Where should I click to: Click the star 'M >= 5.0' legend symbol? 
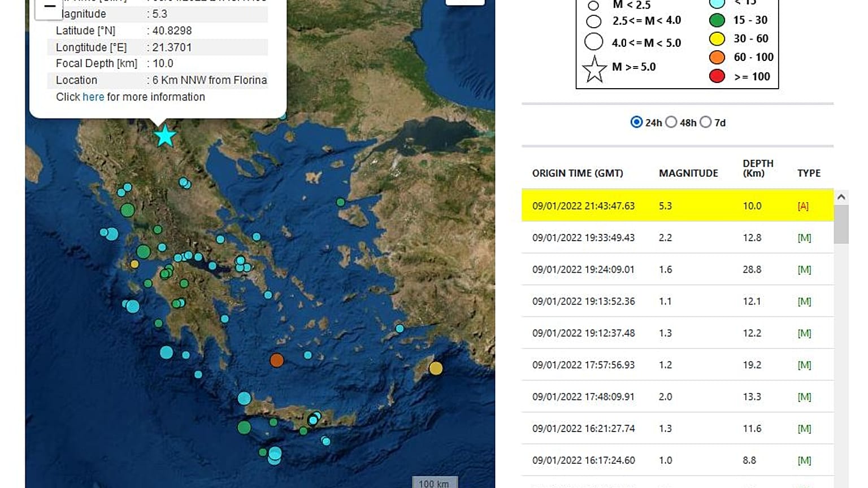click(594, 69)
